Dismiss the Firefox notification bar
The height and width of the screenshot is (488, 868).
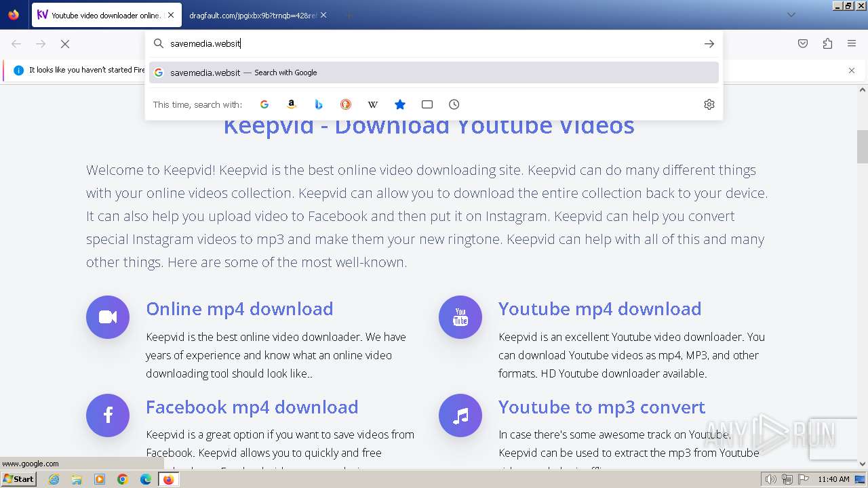[x=852, y=70]
